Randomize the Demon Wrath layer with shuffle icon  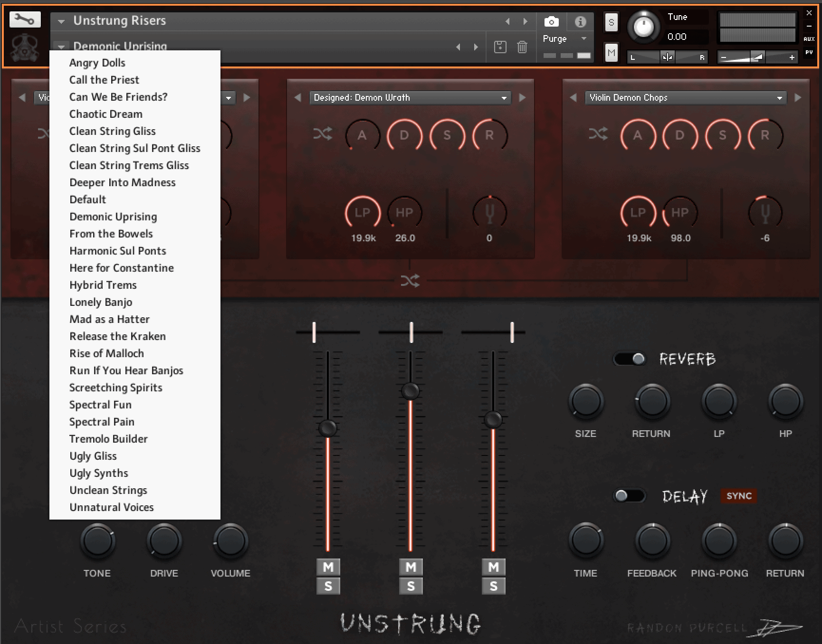[323, 134]
